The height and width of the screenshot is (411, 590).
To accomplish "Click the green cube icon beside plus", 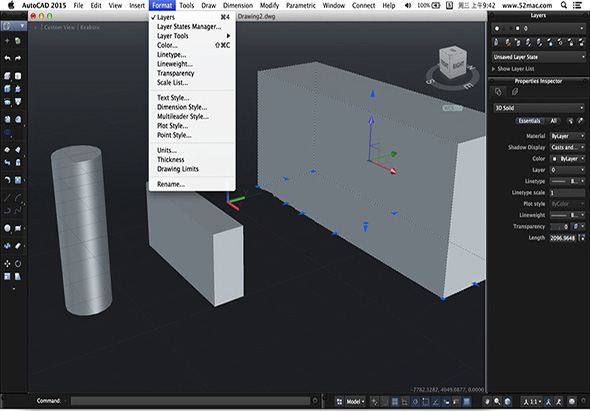I will 18,41.
